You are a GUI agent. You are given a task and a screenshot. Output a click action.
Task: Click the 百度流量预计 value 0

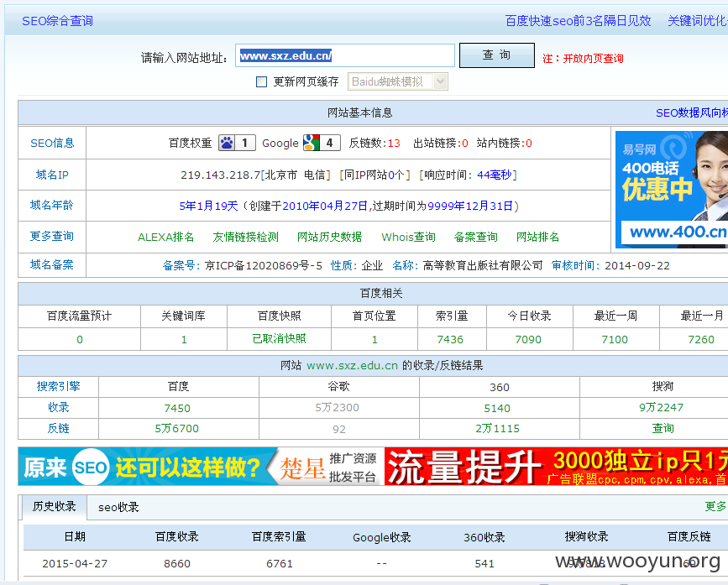pos(80,340)
